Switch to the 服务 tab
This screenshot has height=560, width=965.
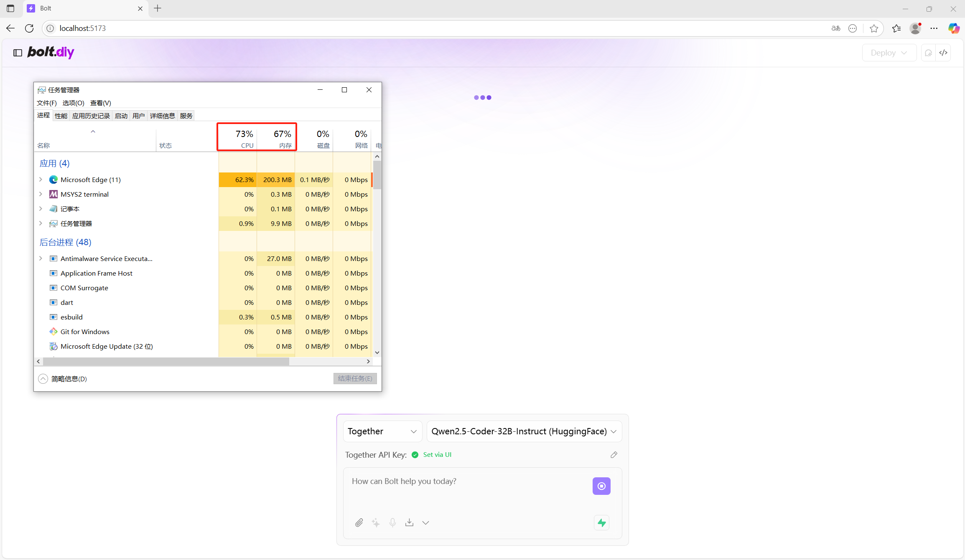pos(186,116)
